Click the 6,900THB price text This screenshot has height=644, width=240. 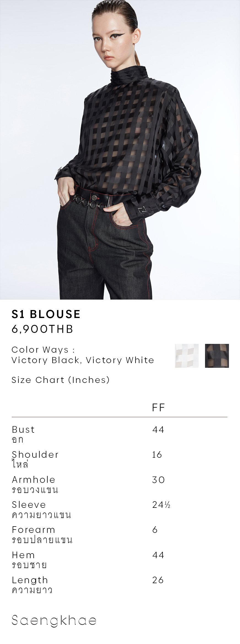click(42, 329)
